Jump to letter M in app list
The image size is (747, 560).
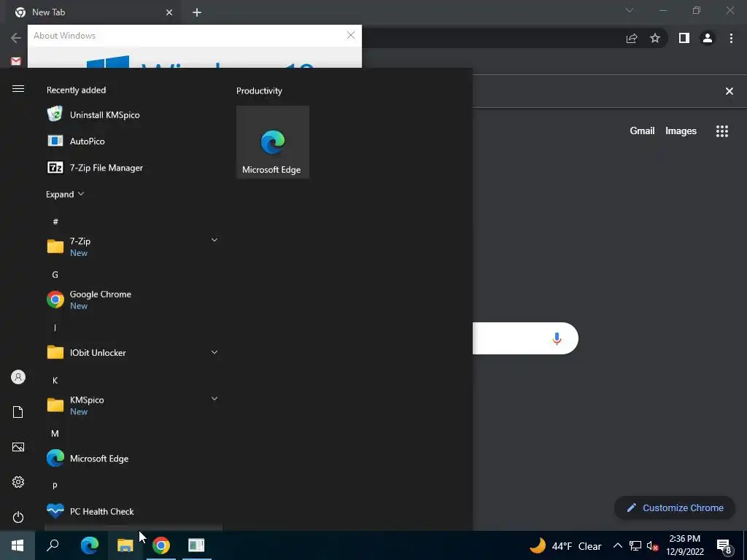click(x=55, y=433)
